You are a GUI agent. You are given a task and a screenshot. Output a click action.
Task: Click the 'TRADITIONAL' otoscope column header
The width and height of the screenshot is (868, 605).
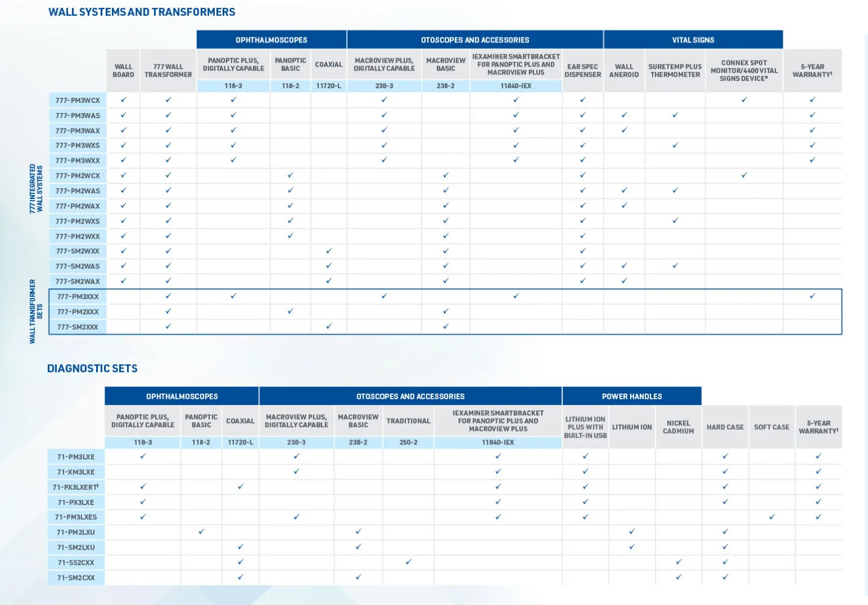tap(409, 421)
